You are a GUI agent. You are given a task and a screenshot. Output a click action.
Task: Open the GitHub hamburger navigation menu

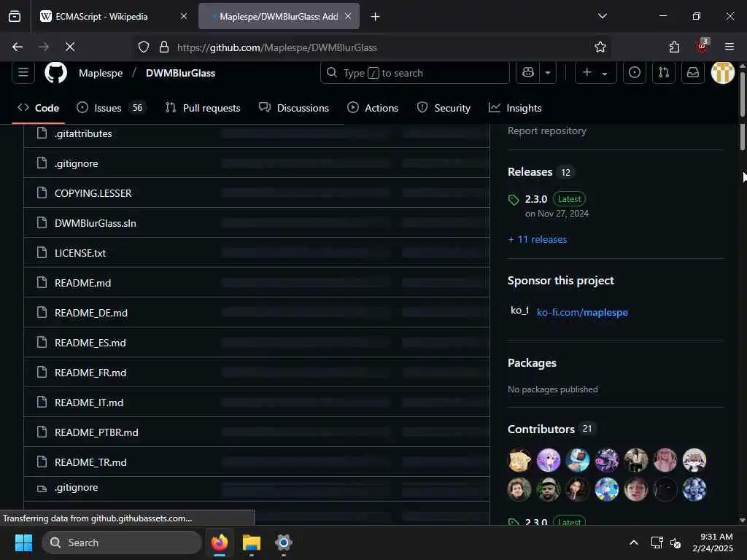point(23,73)
